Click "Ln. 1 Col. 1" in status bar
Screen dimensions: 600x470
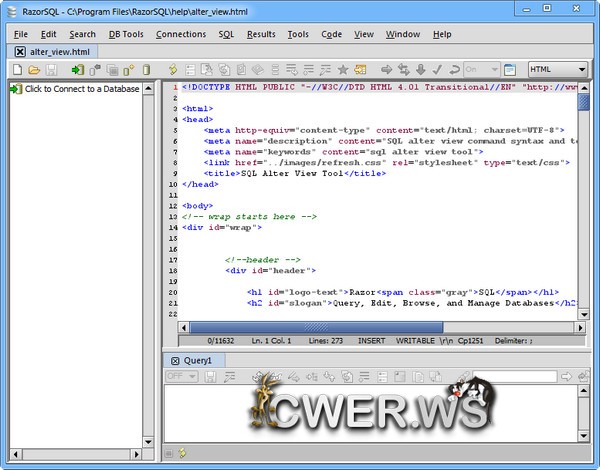click(x=271, y=341)
